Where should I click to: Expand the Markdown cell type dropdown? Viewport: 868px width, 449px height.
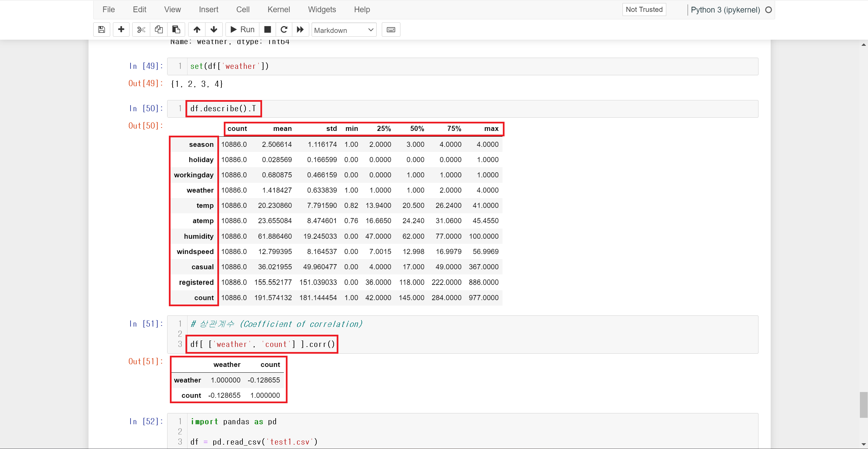point(344,30)
